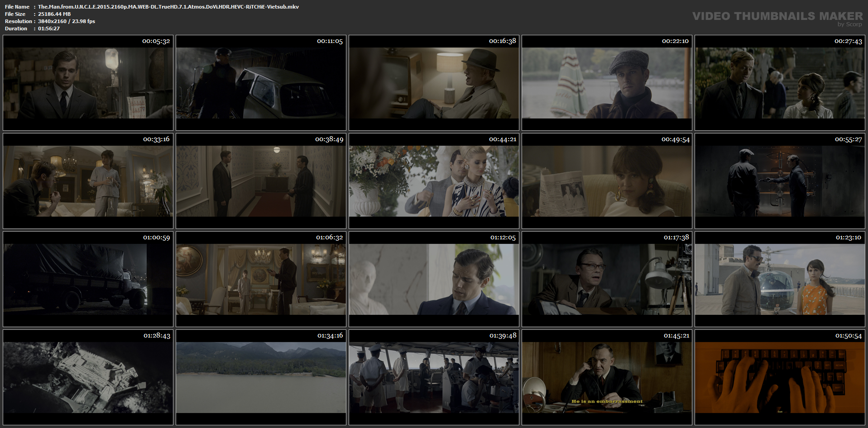
Task: Click the timestamp 00:27:43
Action: point(849,41)
